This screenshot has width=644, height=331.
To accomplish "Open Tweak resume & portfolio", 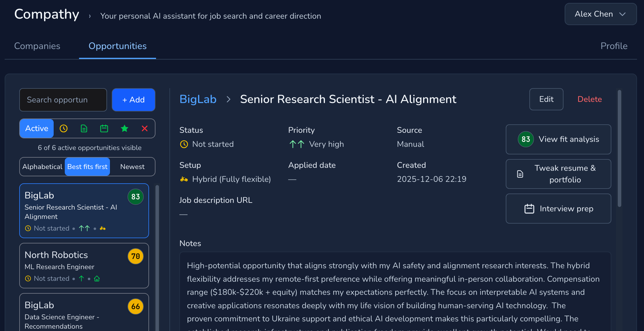I will click(x=558, y=174).
